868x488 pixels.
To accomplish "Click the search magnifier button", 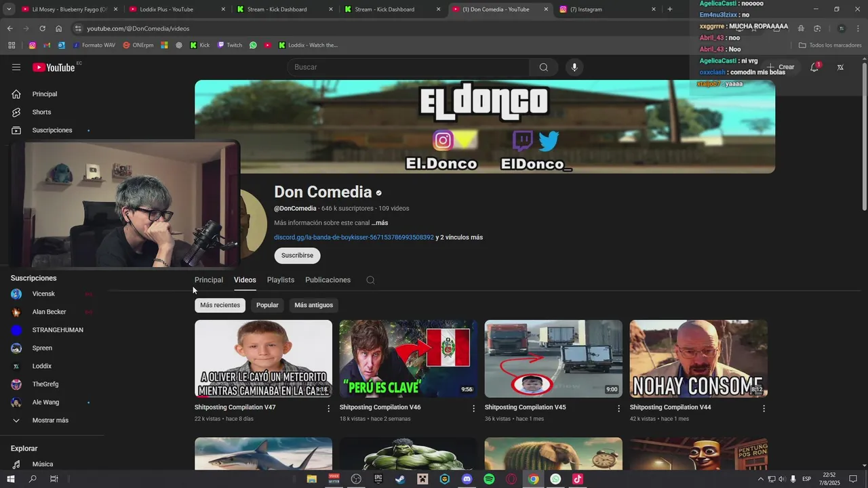I will pyautogui.click(x=544, y=67).
